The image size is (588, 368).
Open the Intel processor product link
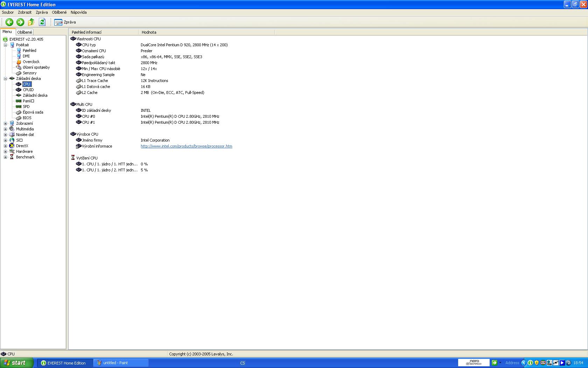point(187,146)
